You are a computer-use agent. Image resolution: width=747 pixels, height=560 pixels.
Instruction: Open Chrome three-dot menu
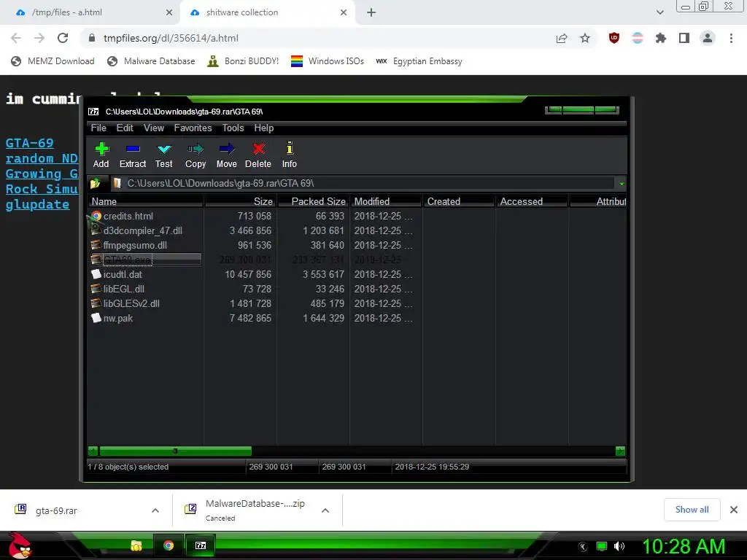pos(731,38)
